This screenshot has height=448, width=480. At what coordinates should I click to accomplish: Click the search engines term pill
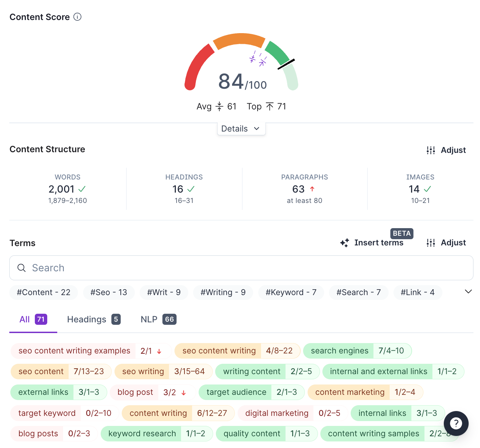pyautogui.click(x=357, y=351)
